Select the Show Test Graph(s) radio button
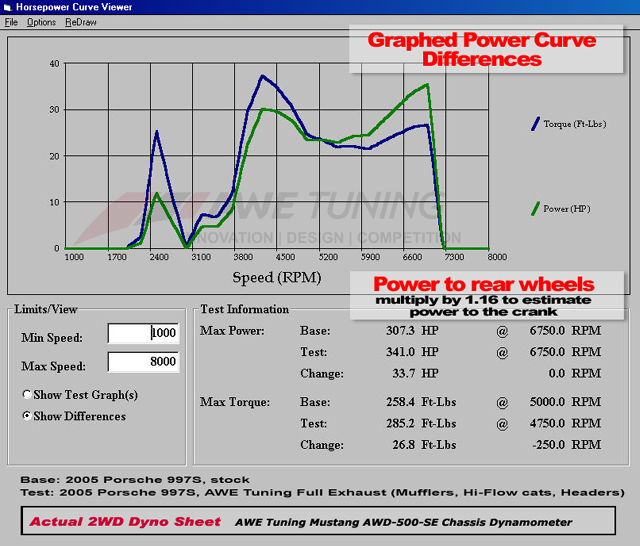The height and width of the screenshot is (546, 640). 27,395
